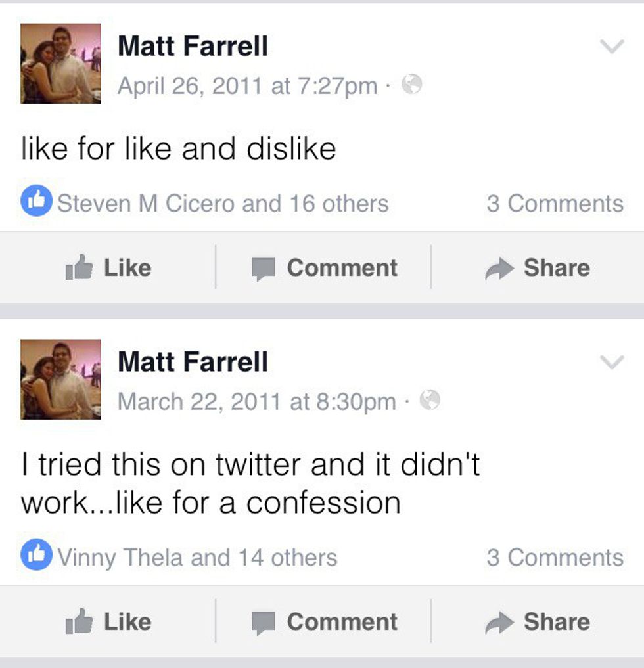Share the "like for a confession" post
The width and height of the screenshot is (644, 668).
coord(538,622)
